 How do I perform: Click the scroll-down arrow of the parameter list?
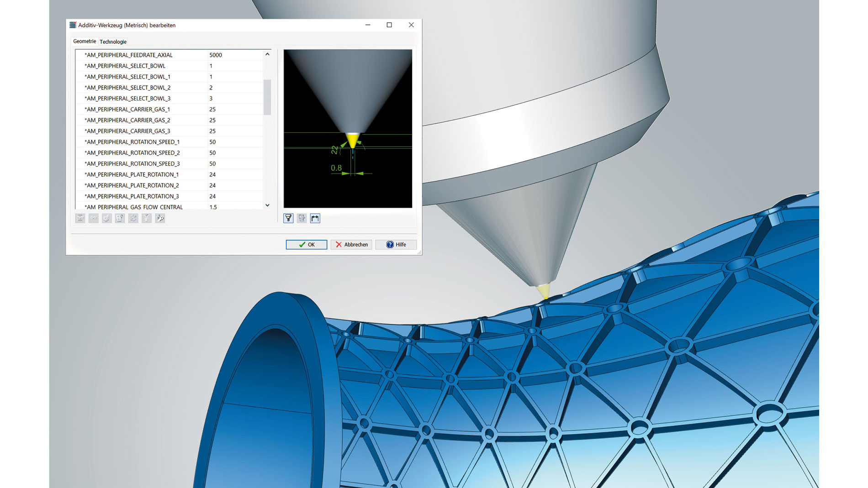(267, 205)
